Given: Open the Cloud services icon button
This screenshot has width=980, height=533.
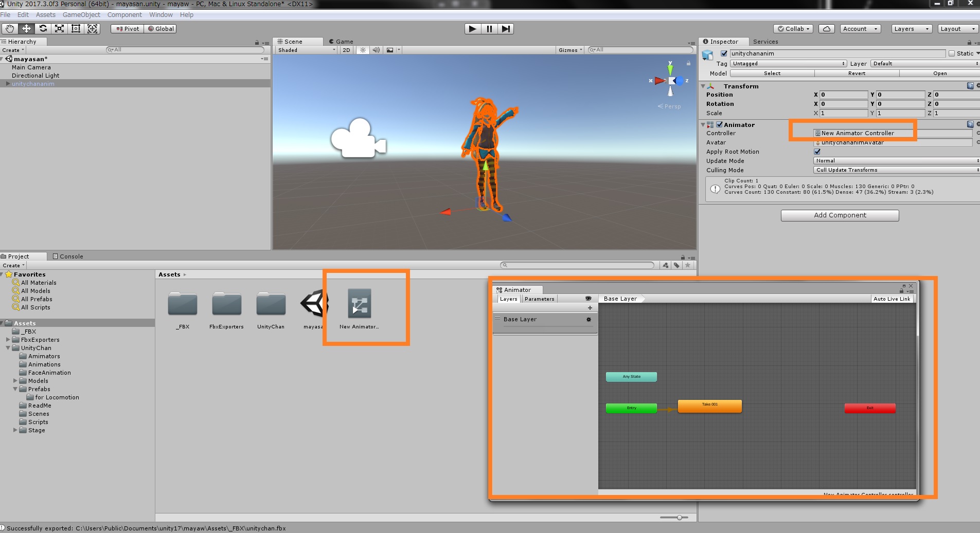Looking at the screenshot, I should (x=827, y=29).
